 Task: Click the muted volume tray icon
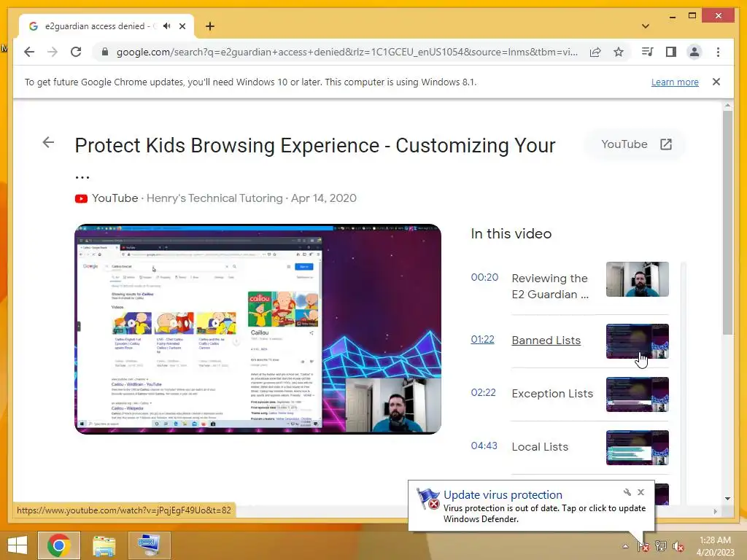click(x=678, y=546)
